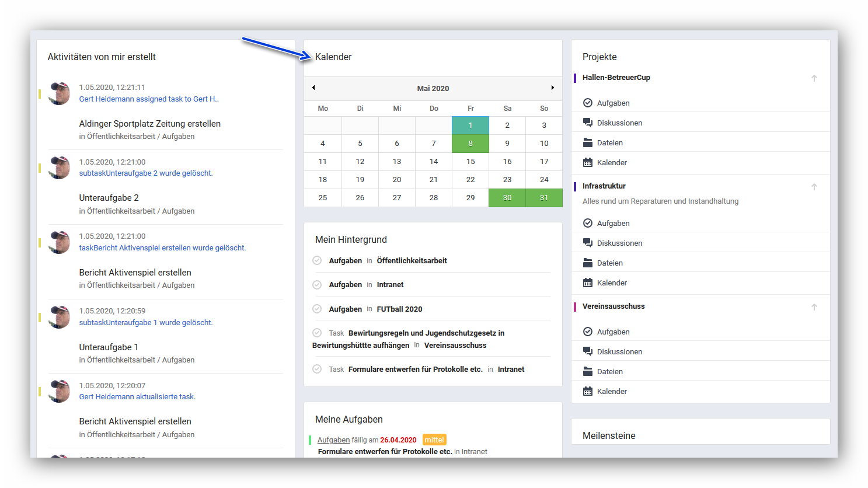The image size is (868, 488).
Task: Go to previous month in calendar
Action: (x=313, y=88)
